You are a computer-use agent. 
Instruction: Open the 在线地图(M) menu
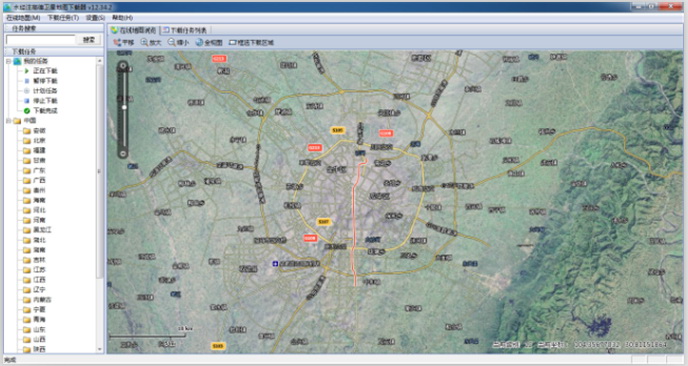[23, 18]
